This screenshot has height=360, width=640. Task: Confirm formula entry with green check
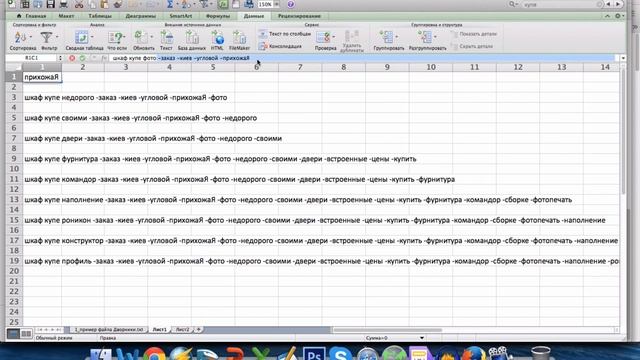[83, 58]
